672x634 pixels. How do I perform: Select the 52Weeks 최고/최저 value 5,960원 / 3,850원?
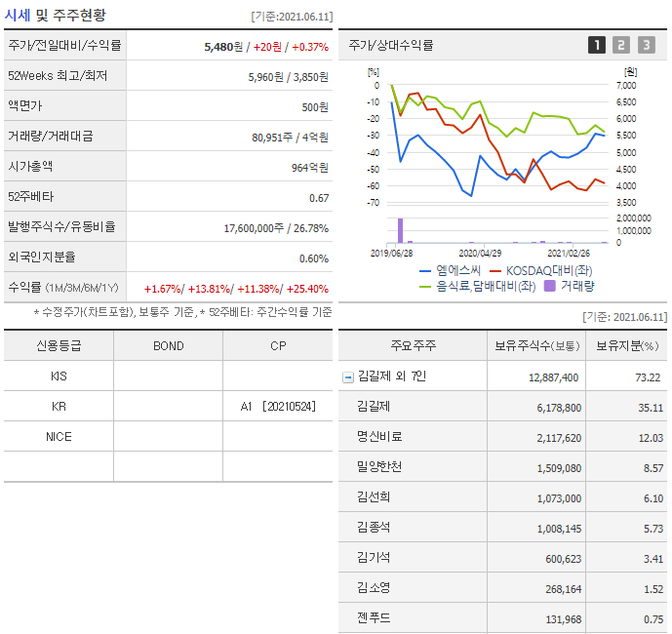point(288,77)
